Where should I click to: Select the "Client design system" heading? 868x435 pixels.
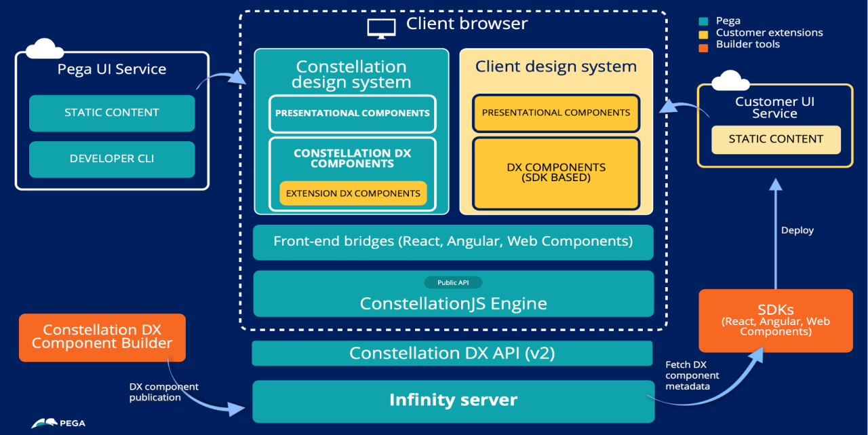(x=556, y=67)
